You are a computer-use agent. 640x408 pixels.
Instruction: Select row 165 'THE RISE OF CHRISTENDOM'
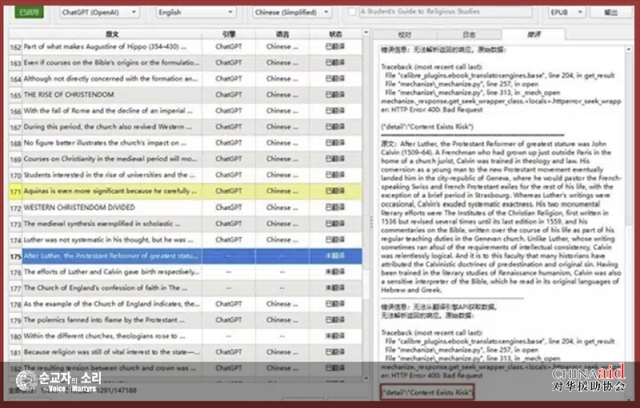click(185, 95)
